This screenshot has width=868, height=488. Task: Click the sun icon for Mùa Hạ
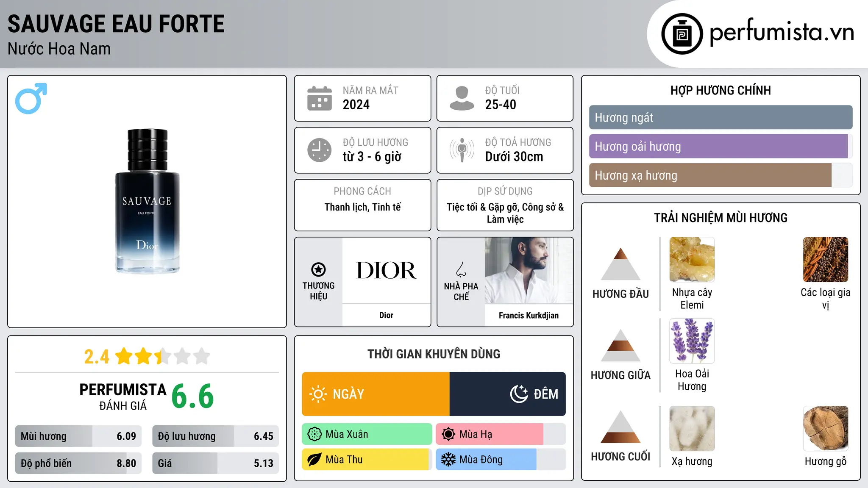coord(448,434)
